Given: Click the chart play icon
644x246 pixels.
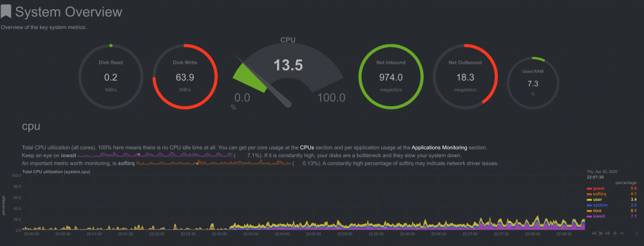Looking at the screenshot, I should [601, 233].
